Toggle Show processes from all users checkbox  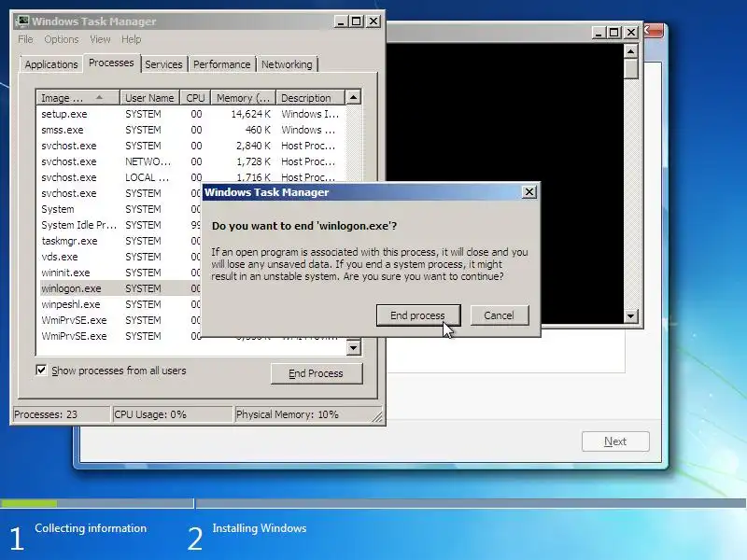tap(41, 370)
